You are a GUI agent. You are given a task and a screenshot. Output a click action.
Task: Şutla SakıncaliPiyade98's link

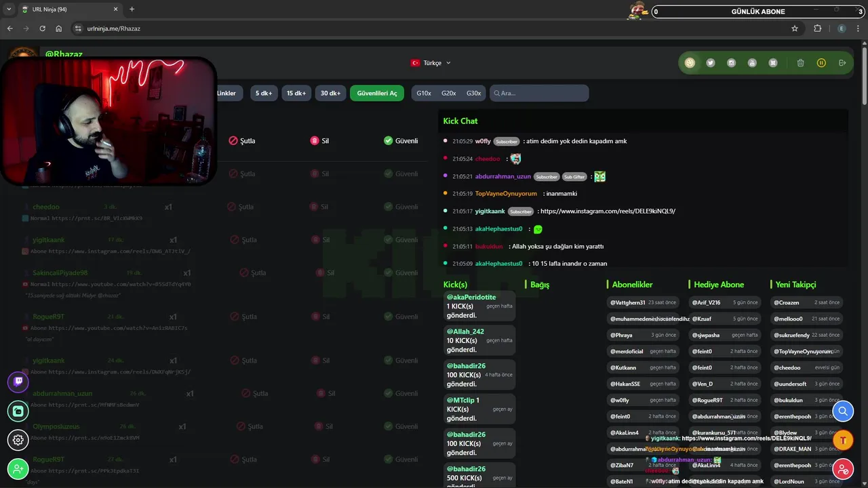click(x=253, y=272)
